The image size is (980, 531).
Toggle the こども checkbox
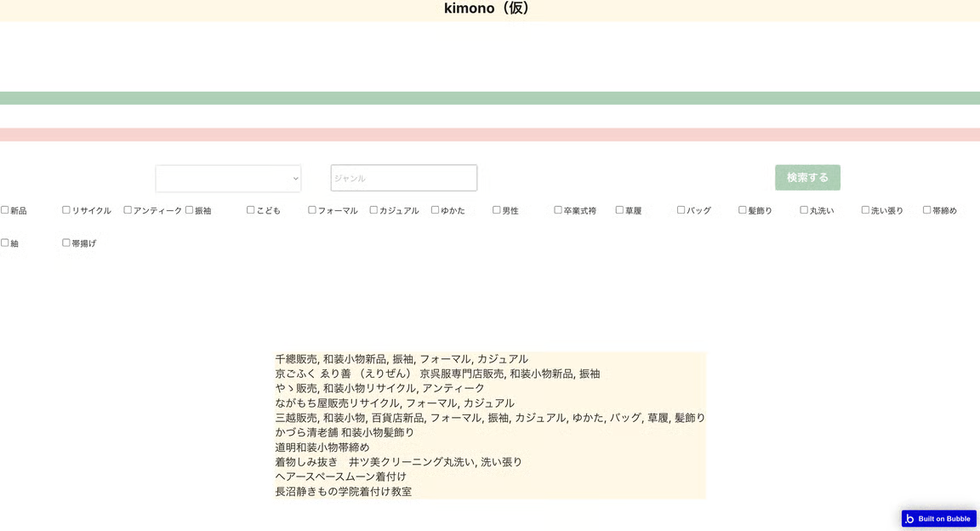pos(251,210)
